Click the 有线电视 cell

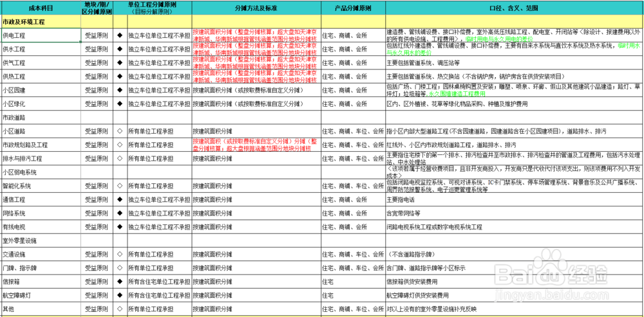point(40,227)
